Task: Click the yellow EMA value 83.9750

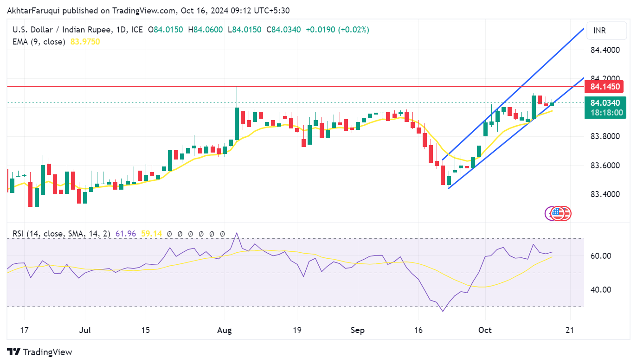Action: pos(85,42)
